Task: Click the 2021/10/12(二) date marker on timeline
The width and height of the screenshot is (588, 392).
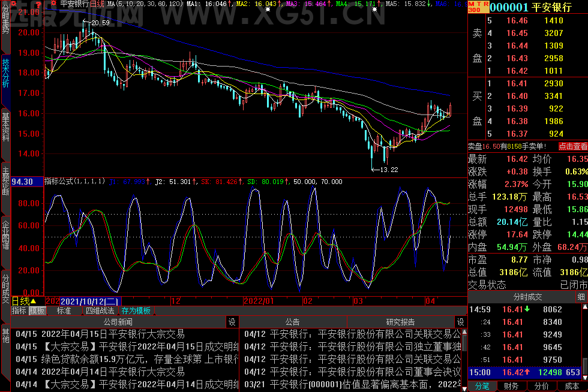Action: pyautogui.click(x=91, y=301)
